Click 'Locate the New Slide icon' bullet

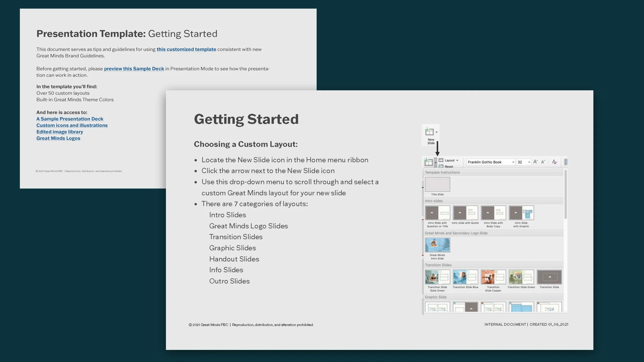point(285,160)
